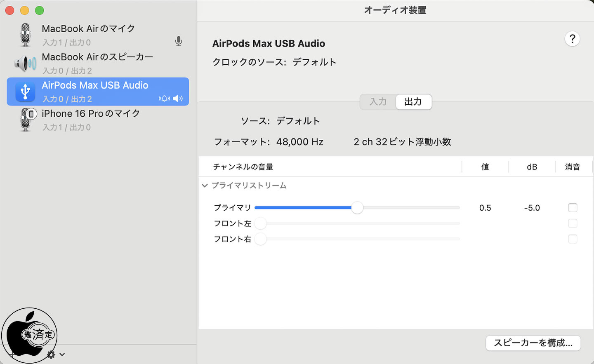594x364 pixels.
Task: Click オーディオ装置 window title
Action: point(395,10)
